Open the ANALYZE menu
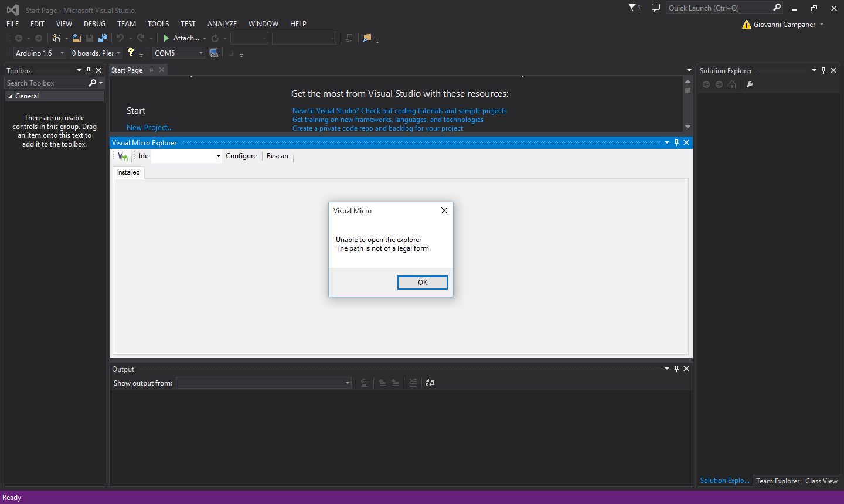Screen dimensions: 844x504 click(222, 24)
